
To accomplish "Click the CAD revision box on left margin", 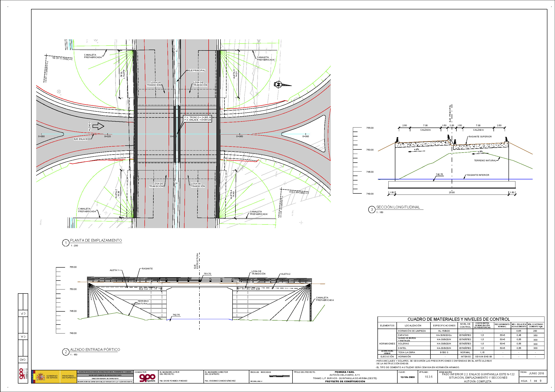I will pos(23,360).
